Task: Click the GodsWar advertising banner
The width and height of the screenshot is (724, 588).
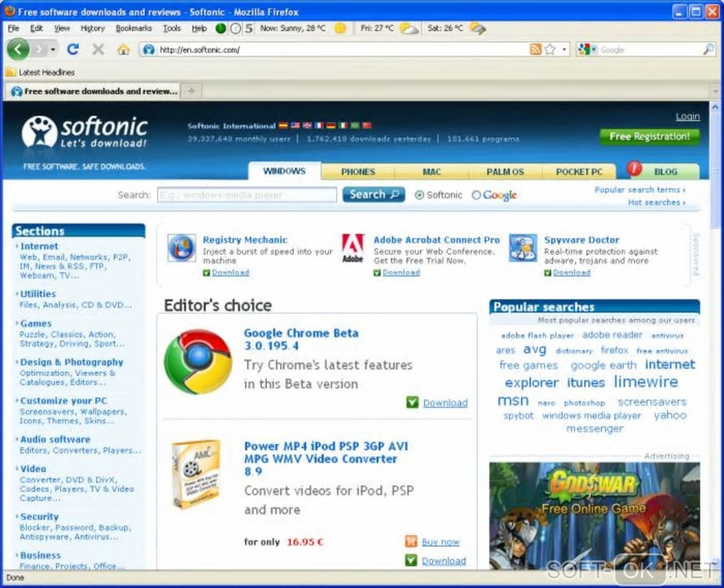Action: click(x=594, y=516)
